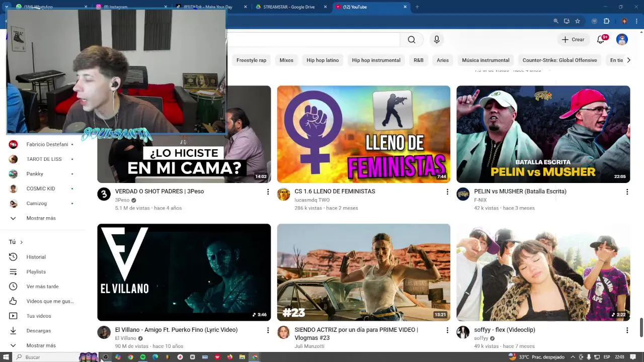This screenshot has height=362, width=644.
Task: Expand Mostrar más below Descargas
Action: (42, 345)
